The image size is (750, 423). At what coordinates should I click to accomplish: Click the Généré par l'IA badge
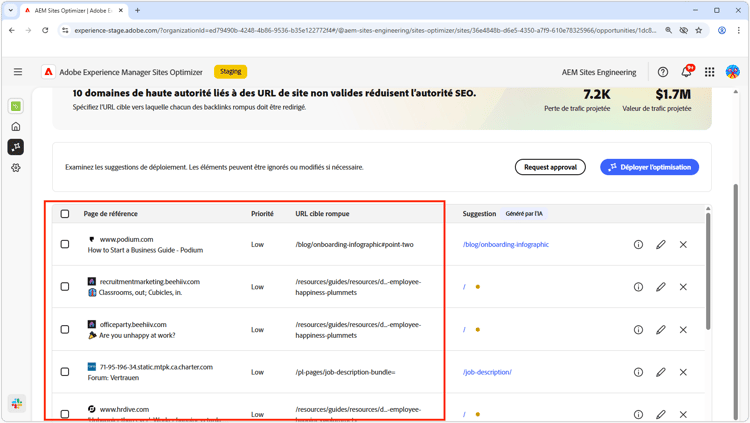pyautogui.click(x=524, y=214)
